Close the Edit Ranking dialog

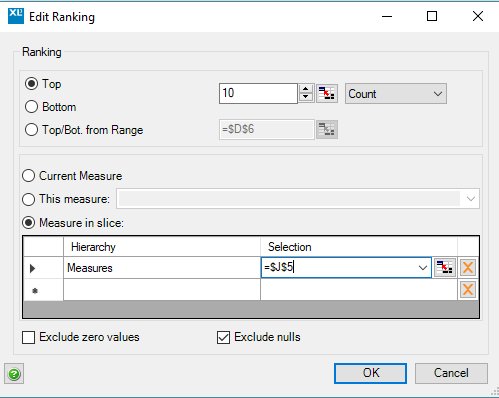click(x=478, y=16)
